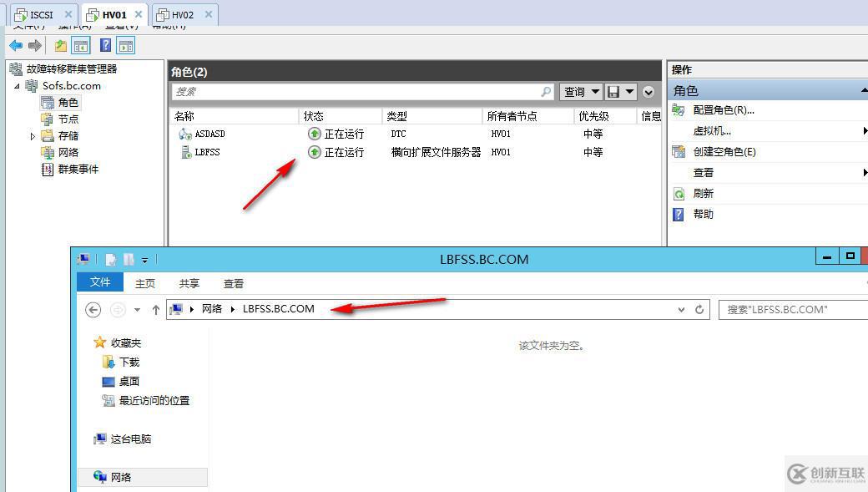868x492 pixels.
Task: Click the Explorer search LBFSS.BC.COM box
Action: tap(793, 310)
